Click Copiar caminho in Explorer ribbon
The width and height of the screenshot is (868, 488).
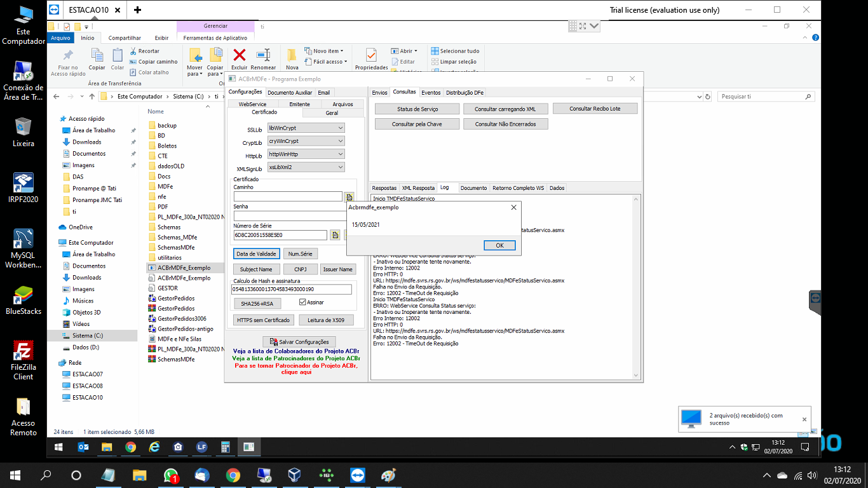154,62
